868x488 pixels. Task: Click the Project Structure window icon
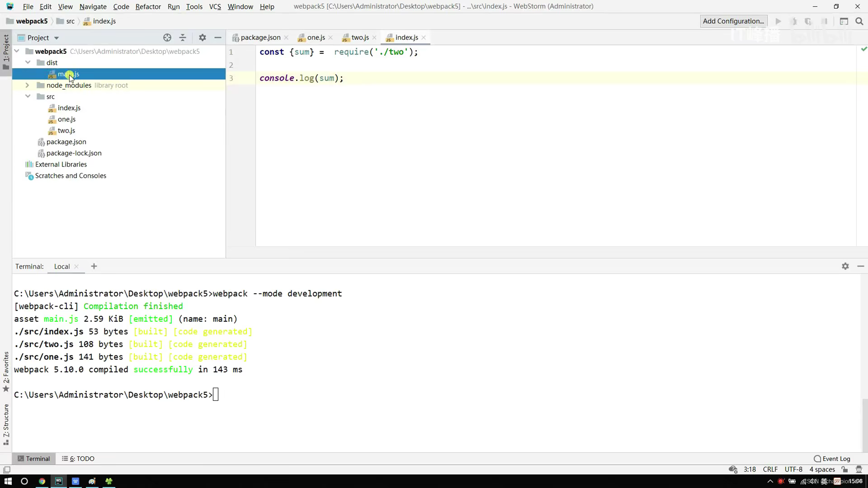tap(844, 21)
